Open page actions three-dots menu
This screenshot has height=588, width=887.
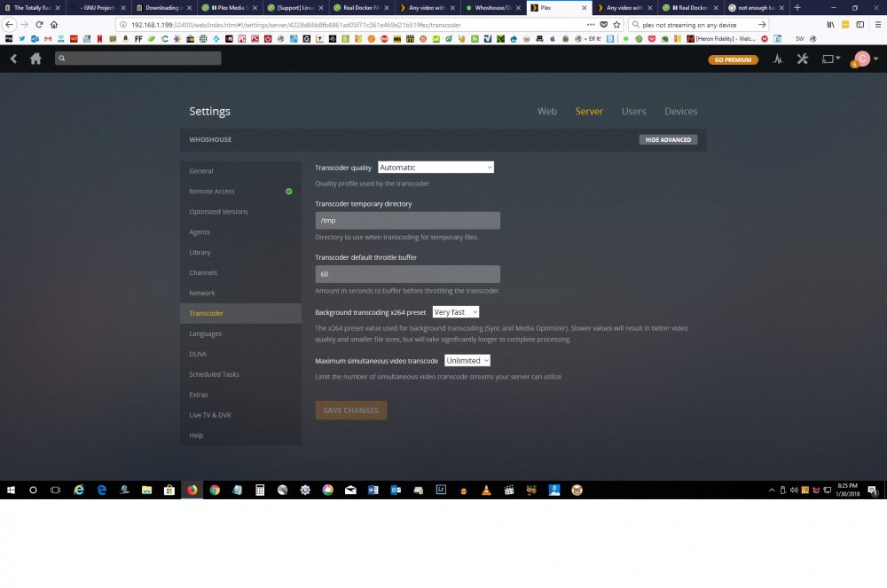click(590, 24)
